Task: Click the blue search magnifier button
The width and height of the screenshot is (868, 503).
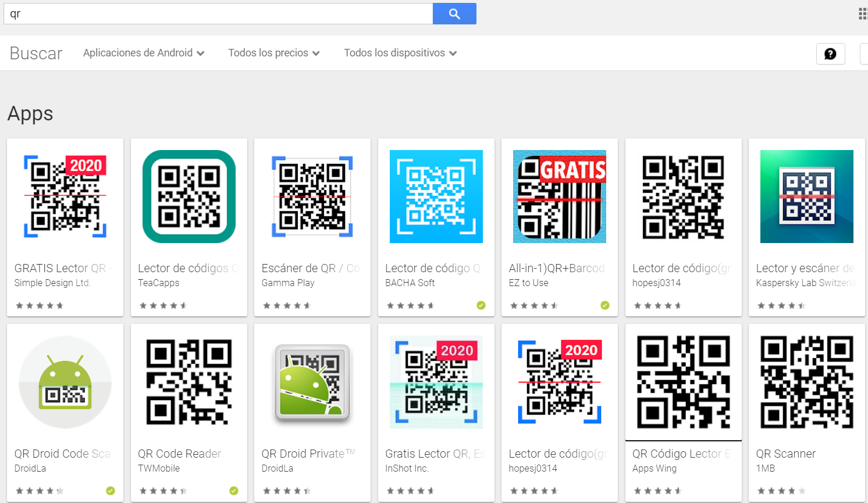Action: click(454, 14)
